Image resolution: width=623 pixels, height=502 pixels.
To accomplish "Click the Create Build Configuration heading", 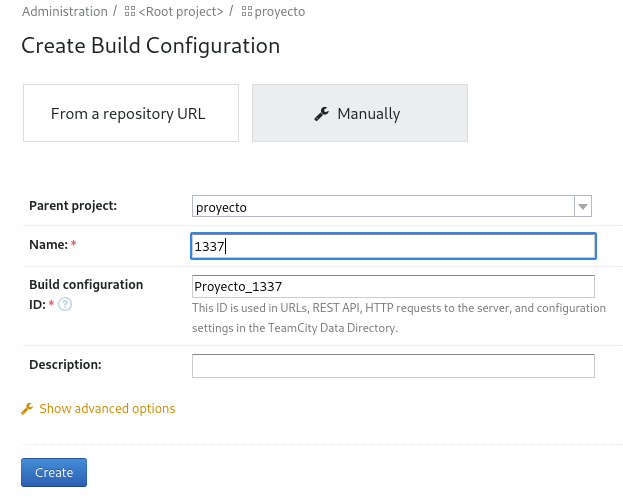I will [151, 45].
